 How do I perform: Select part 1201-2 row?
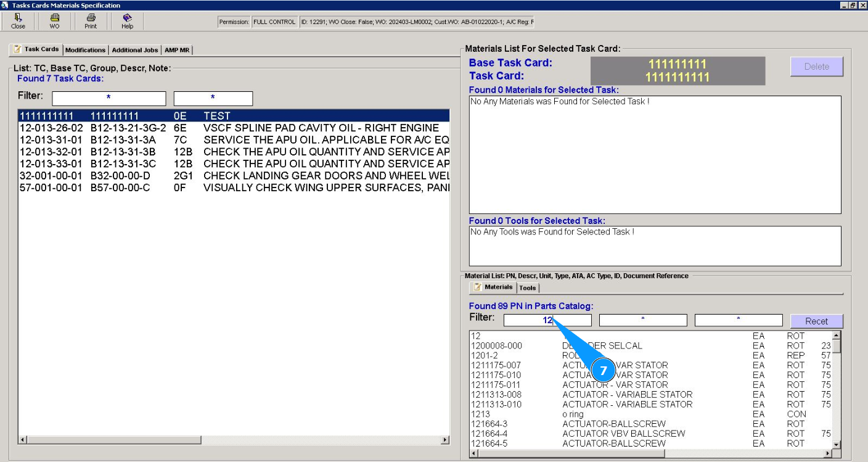click(x=650, y=355)
